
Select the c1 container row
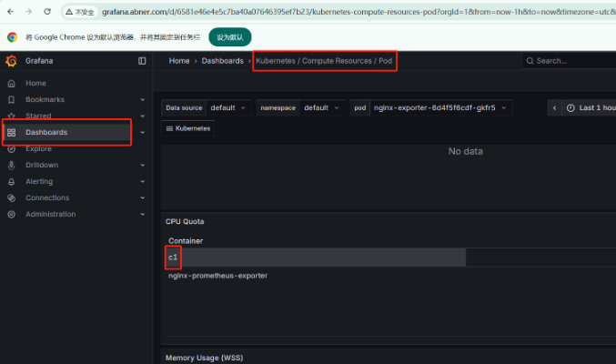click(x=316, y=258)
